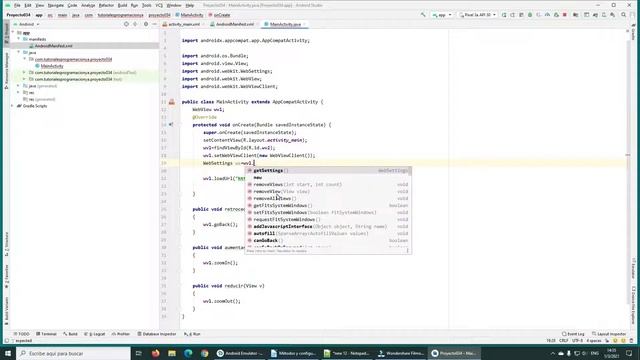Click the red Stop button in toolbar

click(565, 15)
